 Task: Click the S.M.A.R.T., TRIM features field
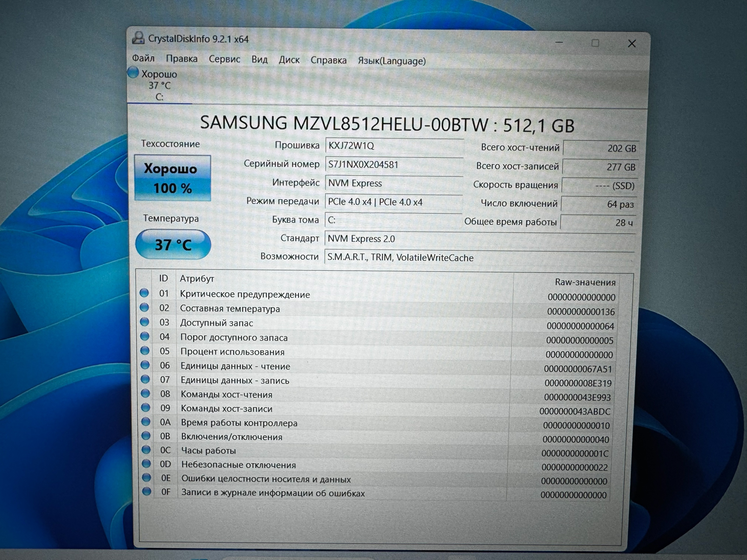(x=479, y=258)
